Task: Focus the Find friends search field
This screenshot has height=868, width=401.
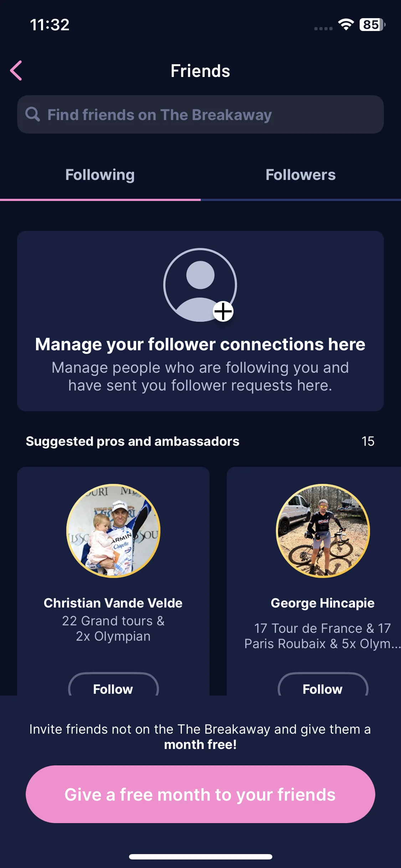Action: tap(200, 115)
